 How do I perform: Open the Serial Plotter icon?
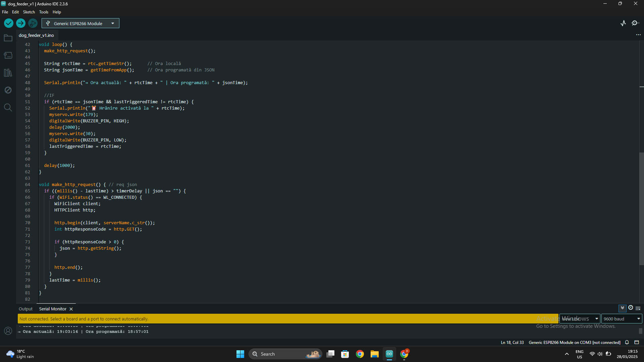(623, 23)
